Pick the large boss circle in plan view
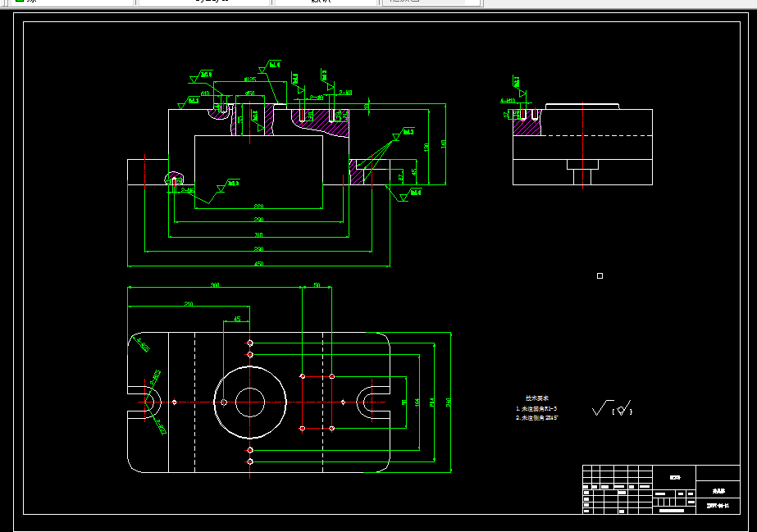The height and width of the screenshot is (532, 757). pos(250,402)
